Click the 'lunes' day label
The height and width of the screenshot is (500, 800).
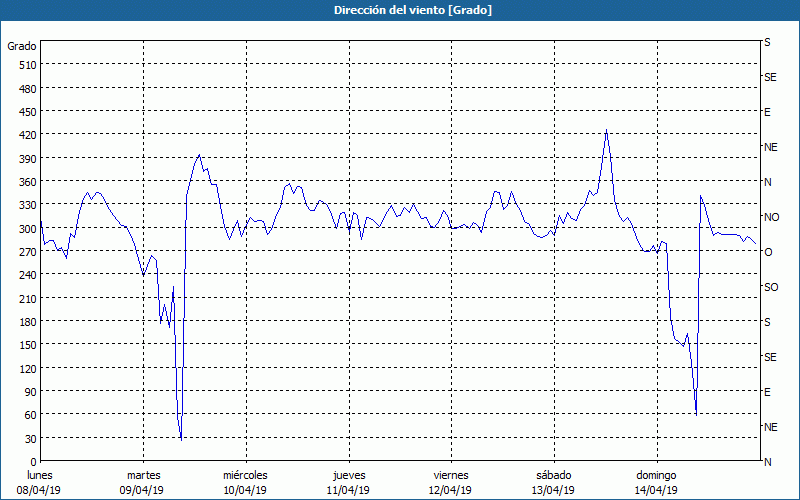[40, 475]
